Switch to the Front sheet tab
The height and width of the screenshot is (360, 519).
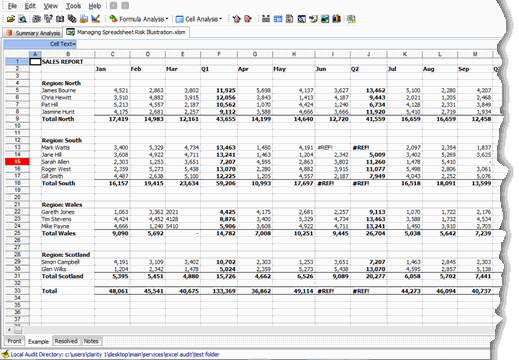point(14,341)
